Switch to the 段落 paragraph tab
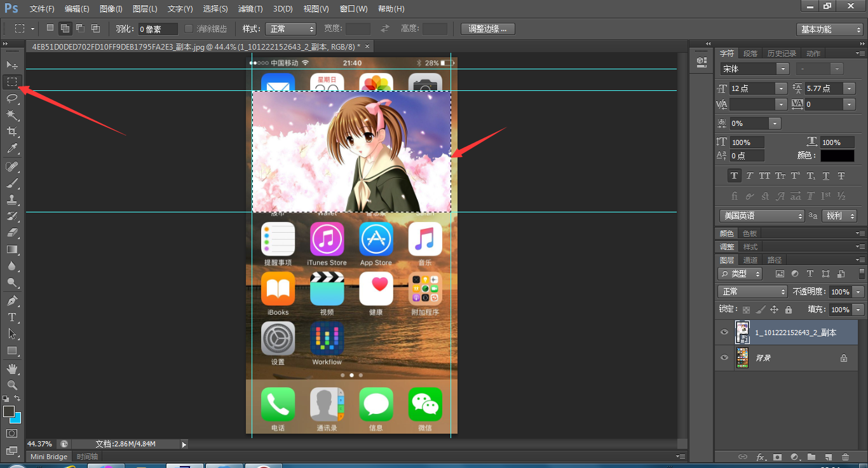Viewport: 868px width, 468px height. pos(750,53)
